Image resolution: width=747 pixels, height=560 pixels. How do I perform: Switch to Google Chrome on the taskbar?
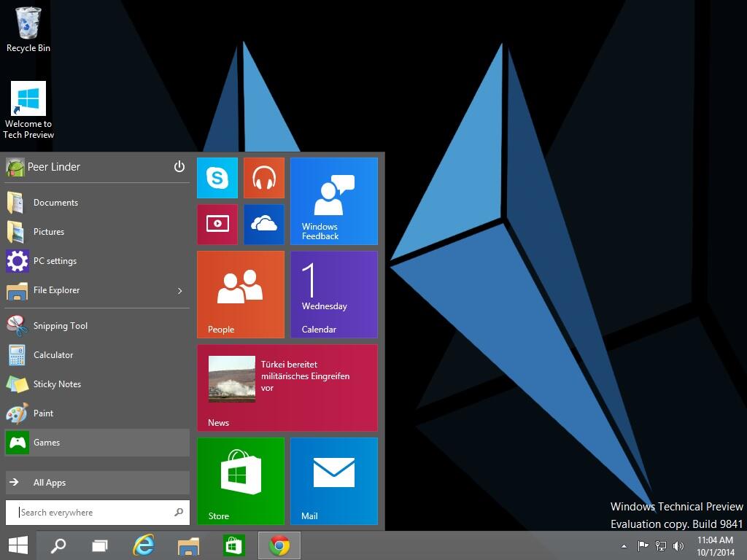(279, 545)
